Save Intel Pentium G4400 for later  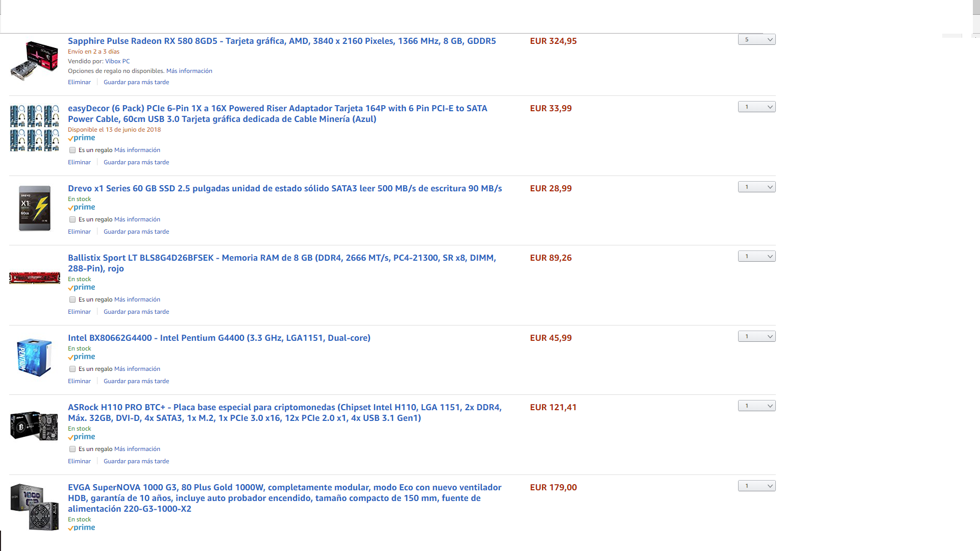pyautogui.click(x=136, y=381)
